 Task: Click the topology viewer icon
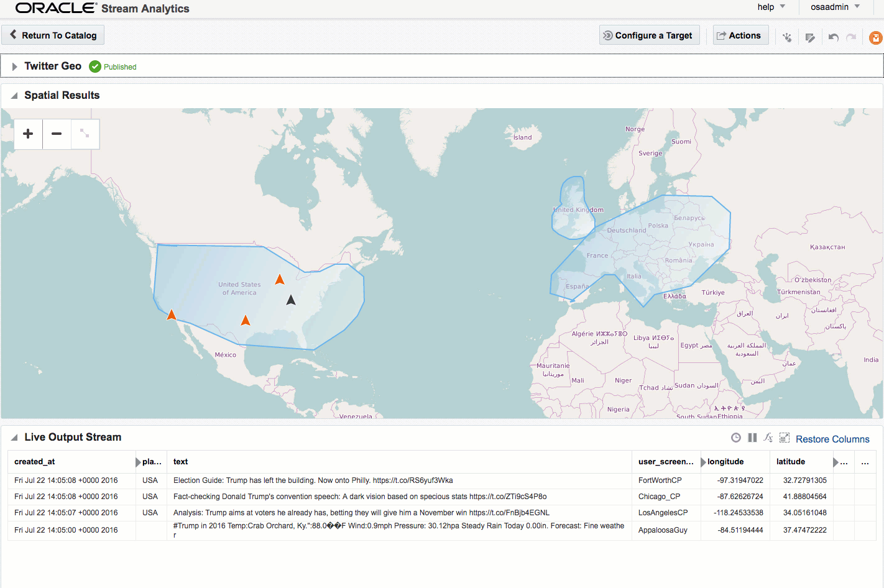[787, 37]
